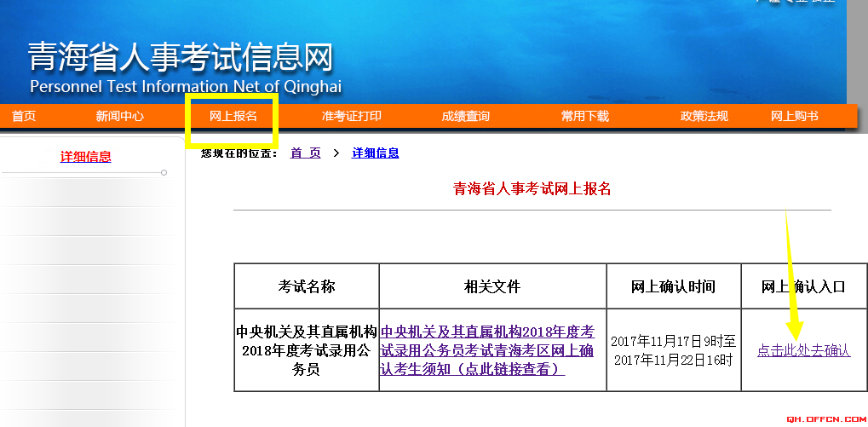Click the 首 页 breadcrumb link
Screen dimensions: 868x427
pos(306,153)
